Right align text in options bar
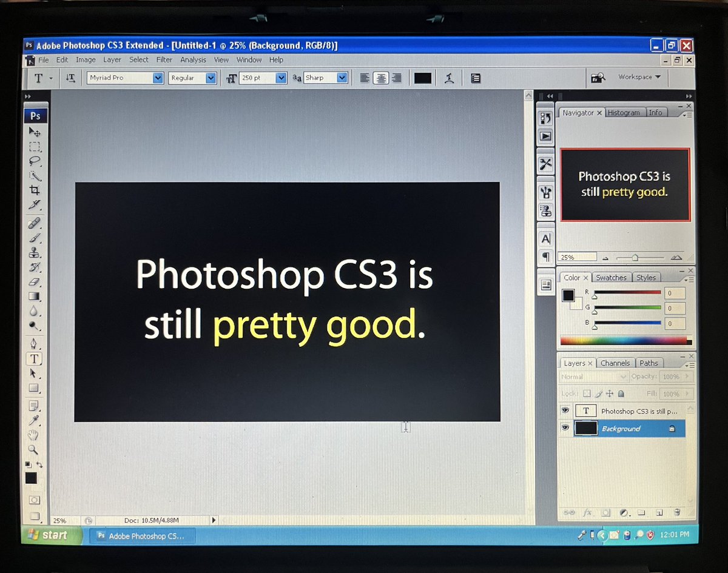The height and width of the screenshot is (573, 728). [396, 78]
